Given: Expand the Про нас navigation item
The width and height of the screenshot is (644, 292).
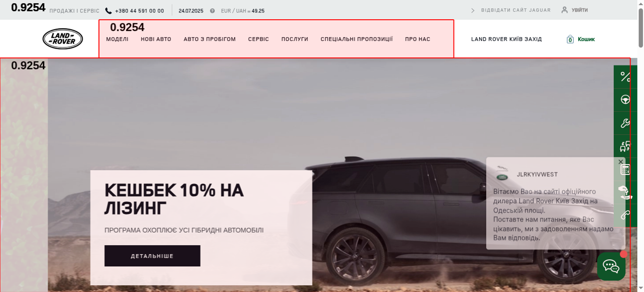Looking at the screenshot, I should (x=418, y=39).
